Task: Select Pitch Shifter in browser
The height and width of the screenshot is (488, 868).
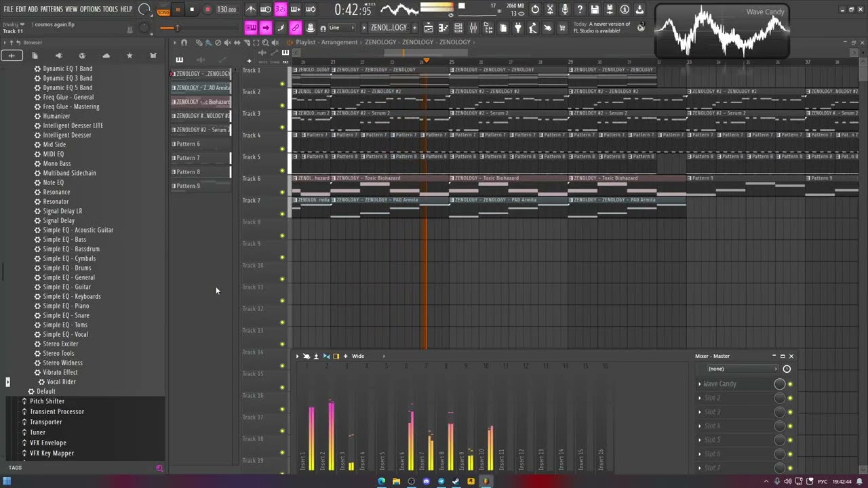Action: 47,401
